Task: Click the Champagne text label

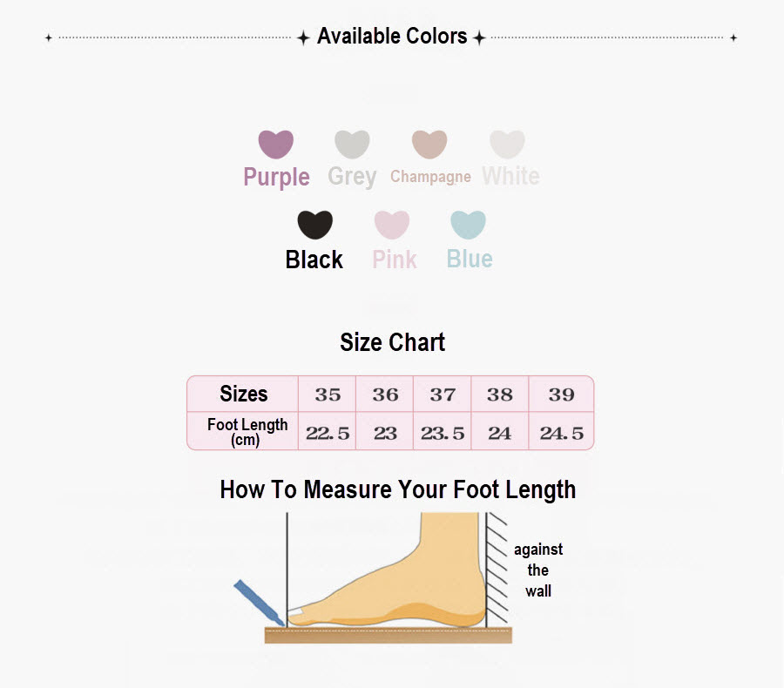Action: [x=430, y=177]
